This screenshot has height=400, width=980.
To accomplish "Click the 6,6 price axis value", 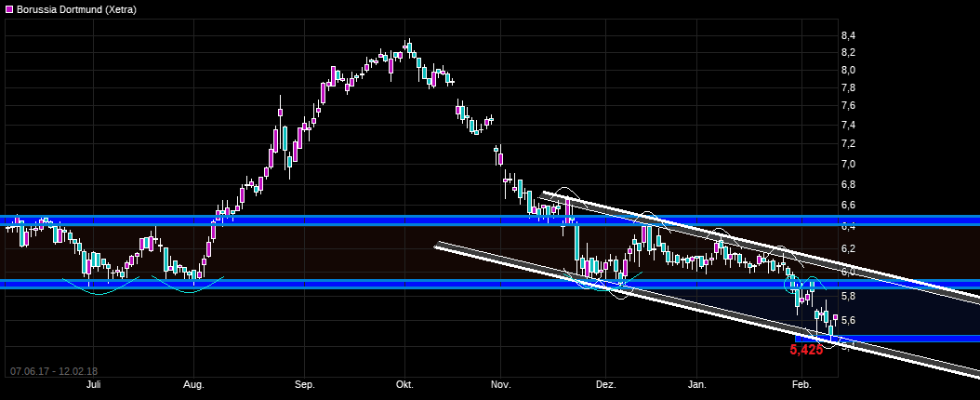I will coord(848,205).
